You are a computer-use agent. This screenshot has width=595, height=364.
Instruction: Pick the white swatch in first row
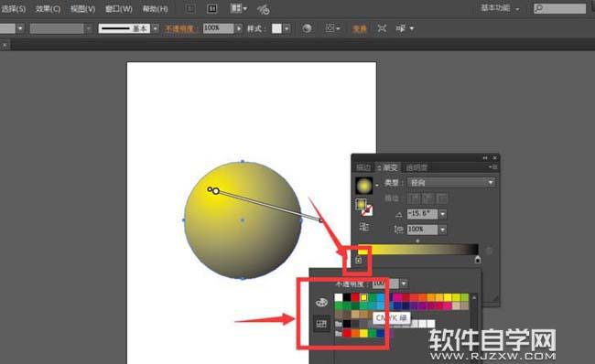[x=339, y=297]
